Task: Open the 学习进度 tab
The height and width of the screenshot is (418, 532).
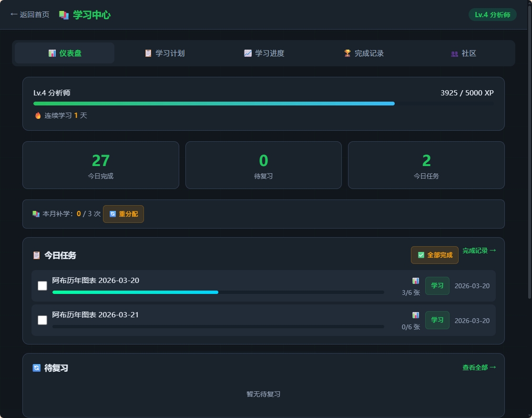Action: tap(264, 53)
